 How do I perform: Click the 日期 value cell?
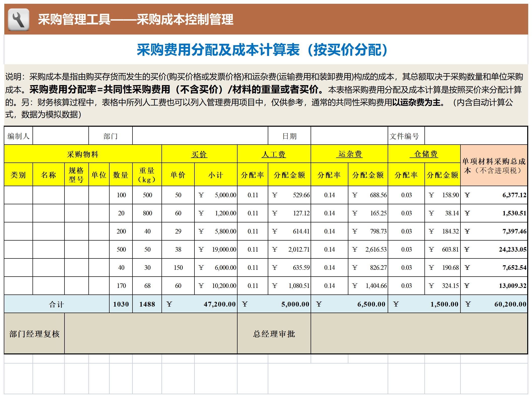[349, 136]
